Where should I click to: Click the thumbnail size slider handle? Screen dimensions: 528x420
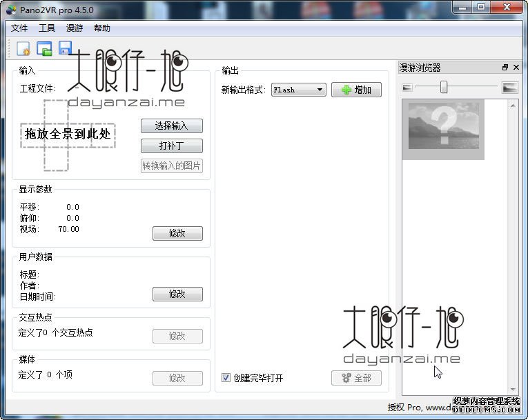click(444, 87)
